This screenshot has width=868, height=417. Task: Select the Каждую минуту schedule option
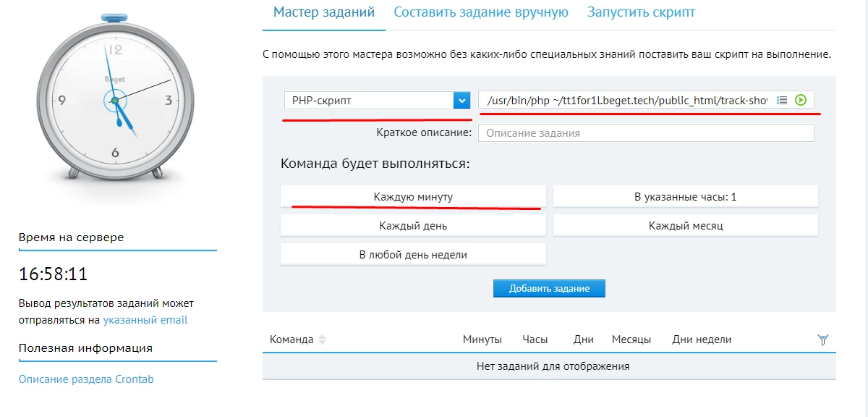[413, 197]
